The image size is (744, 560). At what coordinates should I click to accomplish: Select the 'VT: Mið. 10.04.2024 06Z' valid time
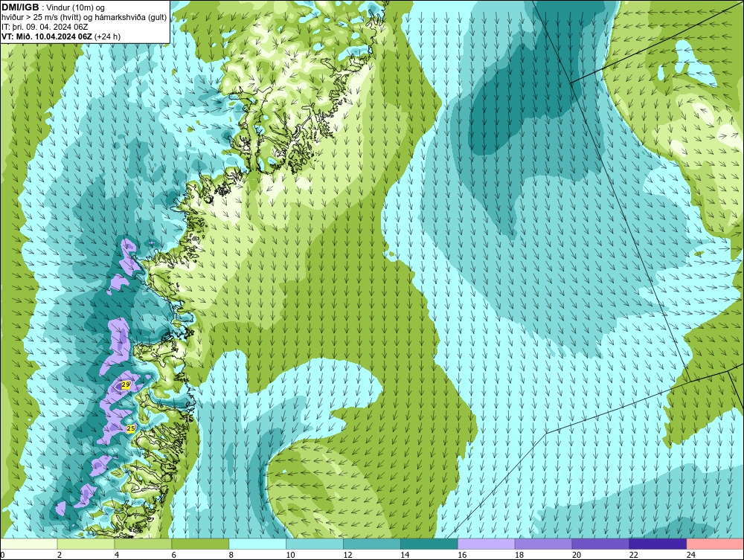(46, 36)
